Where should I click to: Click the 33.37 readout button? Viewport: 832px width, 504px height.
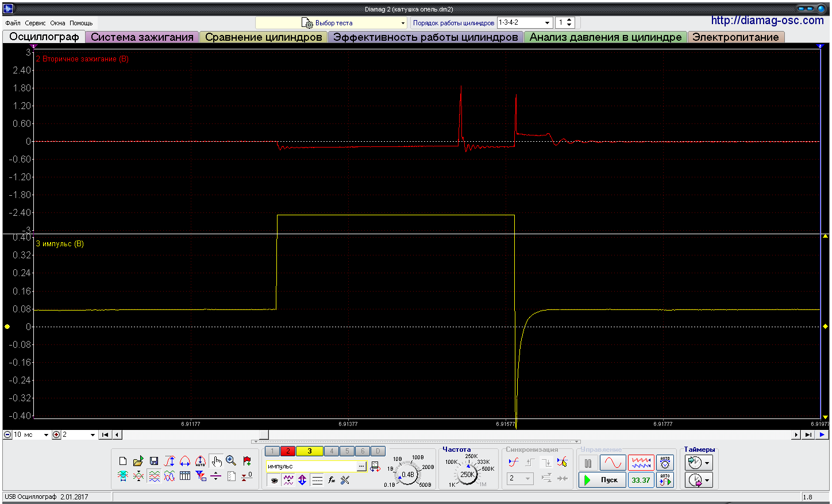(641, 480)
